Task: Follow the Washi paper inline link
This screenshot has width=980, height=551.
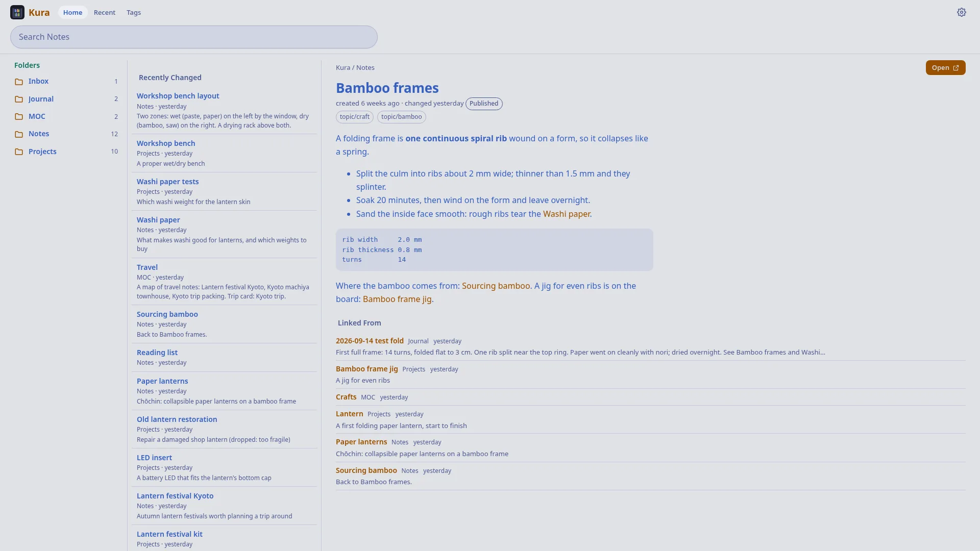Action: coord(567,214)
